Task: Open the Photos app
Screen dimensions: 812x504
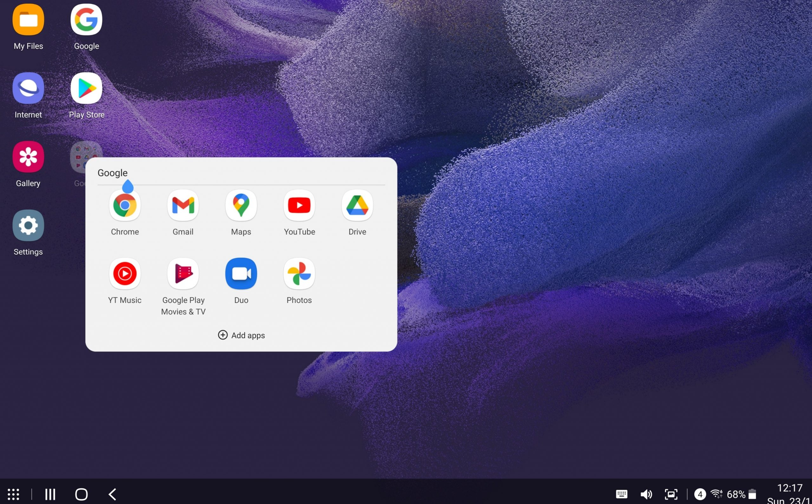Action: (299, 274)
